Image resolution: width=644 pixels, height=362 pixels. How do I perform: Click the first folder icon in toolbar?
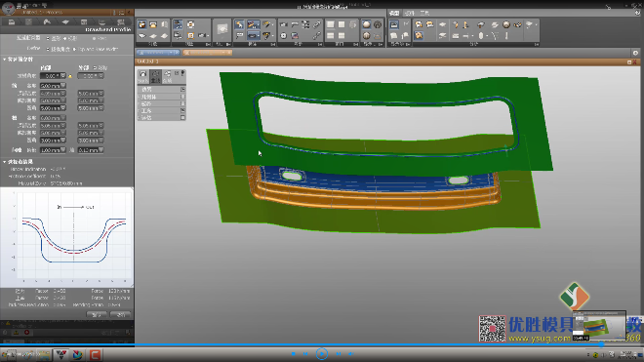[x=142, y=24]
